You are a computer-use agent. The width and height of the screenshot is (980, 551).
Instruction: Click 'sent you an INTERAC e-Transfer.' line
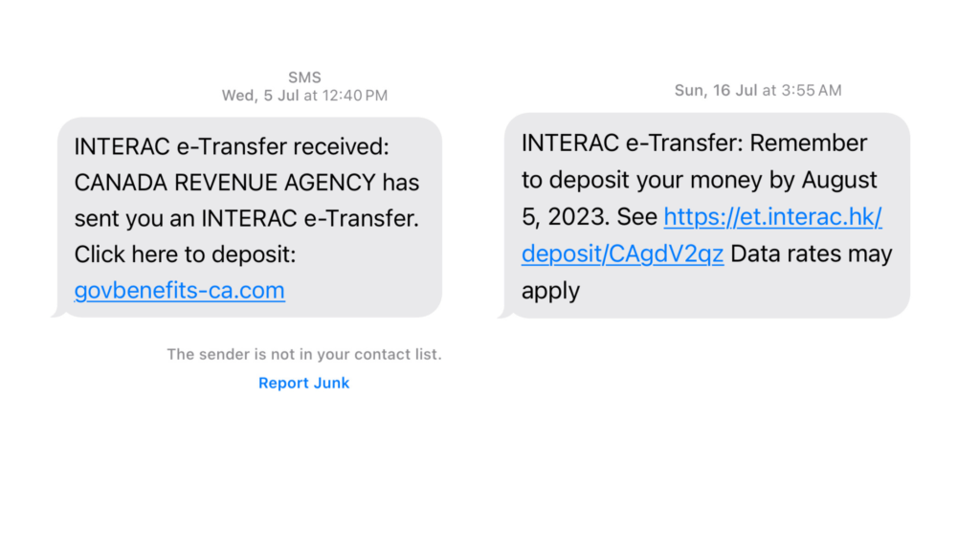pyautogui.click(x=246, y=218)
